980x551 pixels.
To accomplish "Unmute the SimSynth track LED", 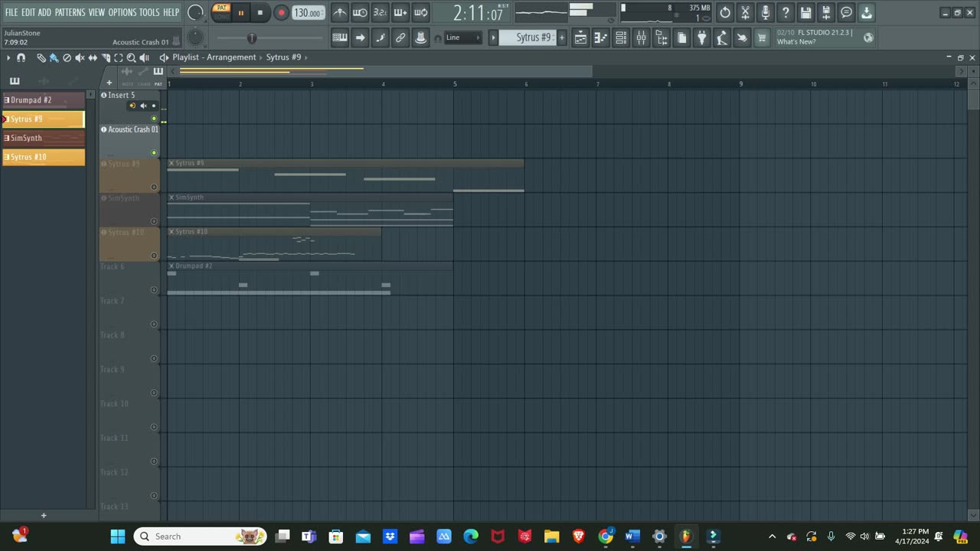I will point(154,222).
